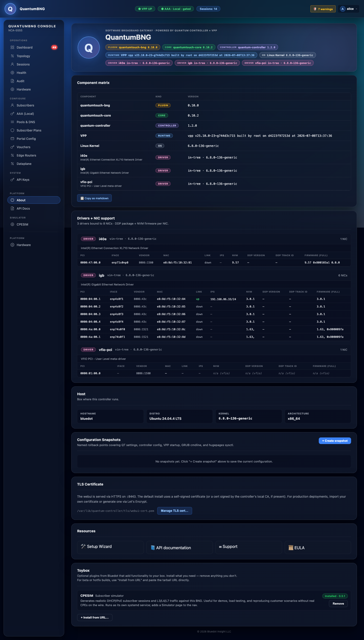Click the Audit document icon
This screenshot has height=640, width=364.
pos(12,81)
